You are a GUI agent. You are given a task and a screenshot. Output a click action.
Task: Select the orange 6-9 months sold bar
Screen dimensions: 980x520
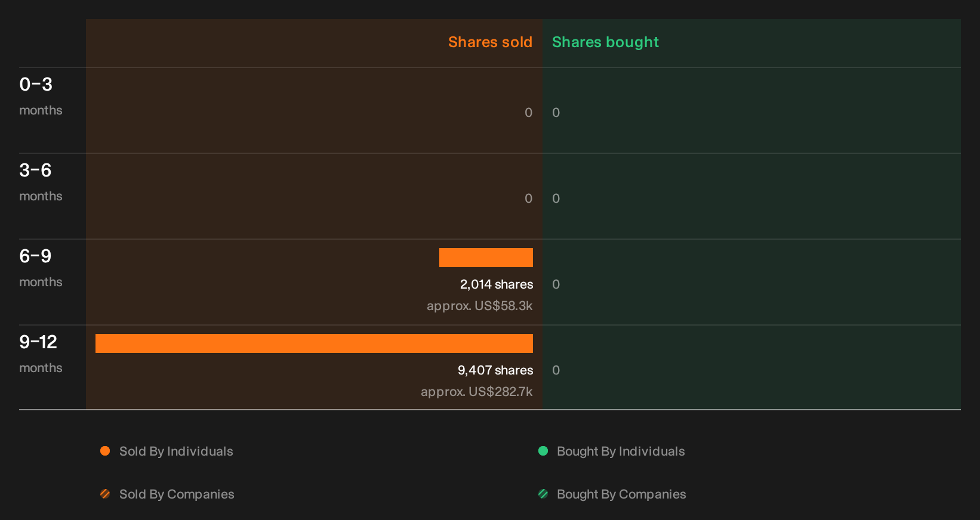point(486,258)
